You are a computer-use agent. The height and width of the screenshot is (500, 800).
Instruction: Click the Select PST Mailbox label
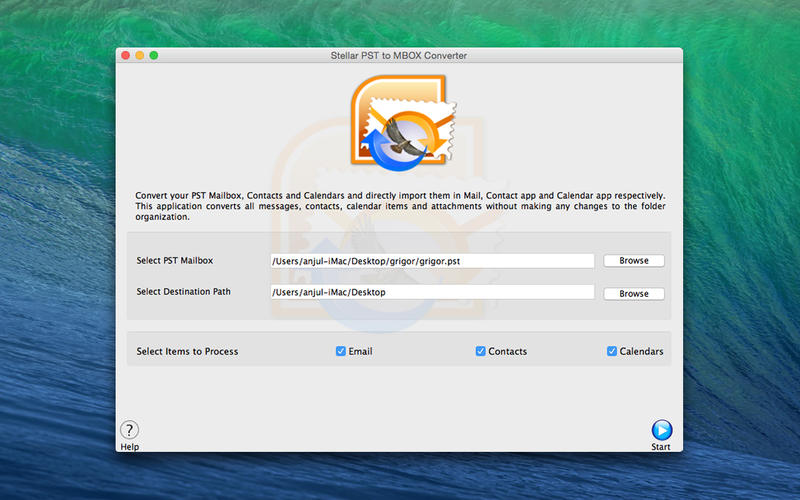(175, 261)
